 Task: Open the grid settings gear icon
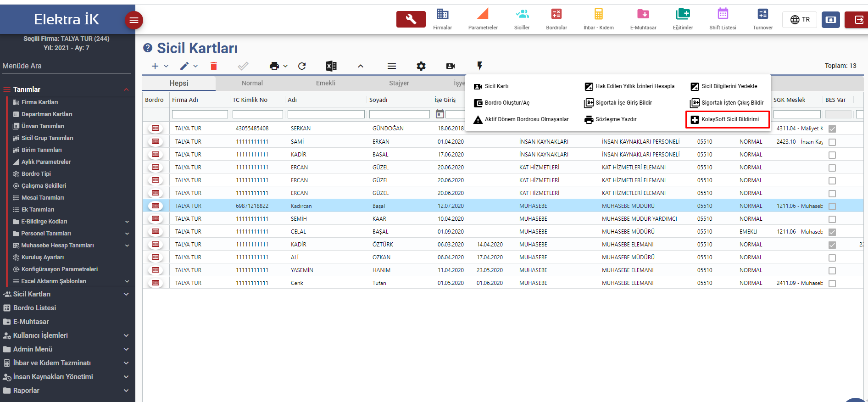click(x=421, y=66)
